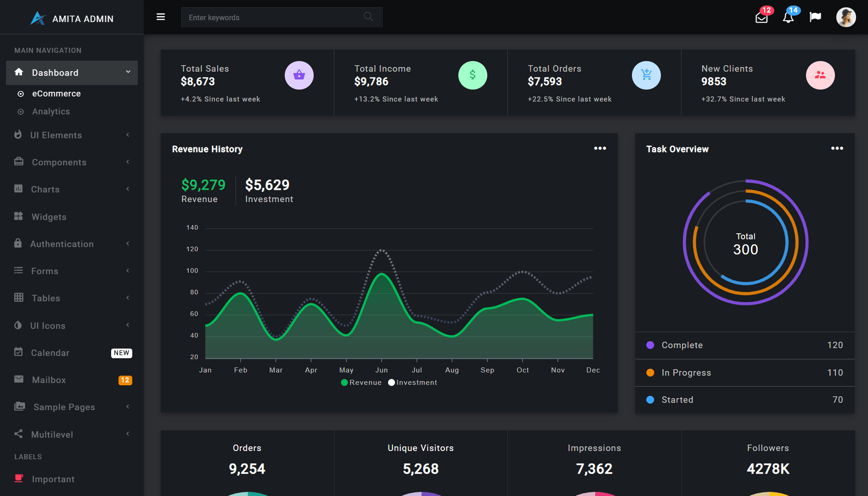Expand the UI Elements chevron
This screenshot has width=868, height=496.
coord(128,135)
